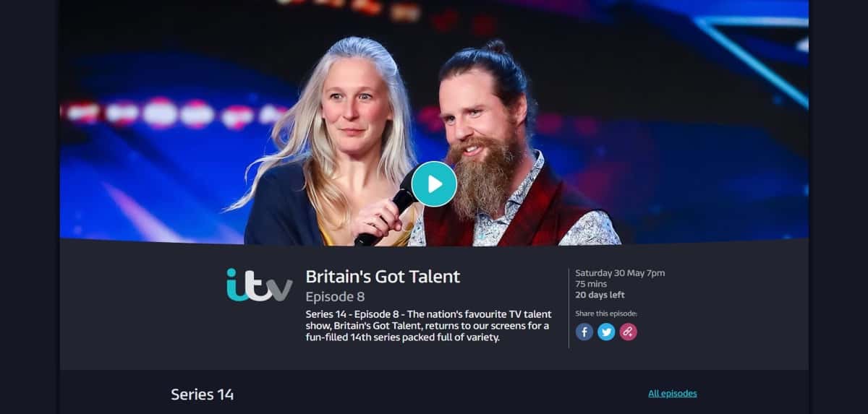Screen dimensions: 868x414
Task: Click the Series 14 heading
Action: pyautogui.click(x=203, y=394)
